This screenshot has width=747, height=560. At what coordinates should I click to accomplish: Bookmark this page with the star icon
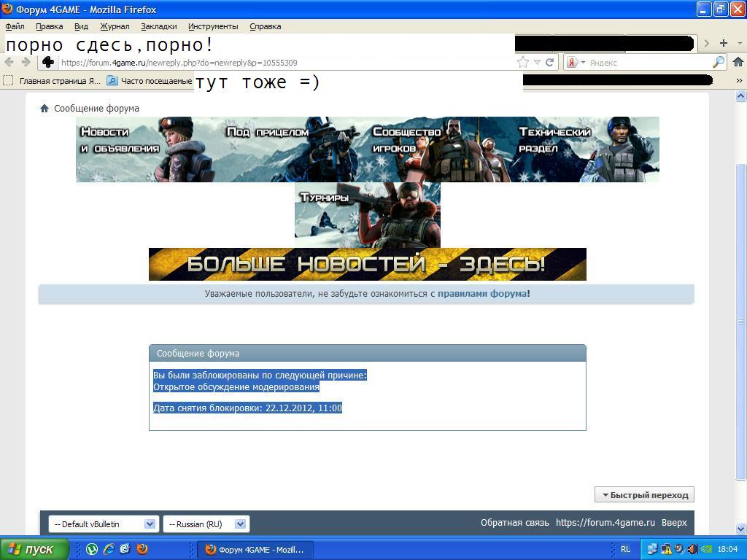pos(523,63)
